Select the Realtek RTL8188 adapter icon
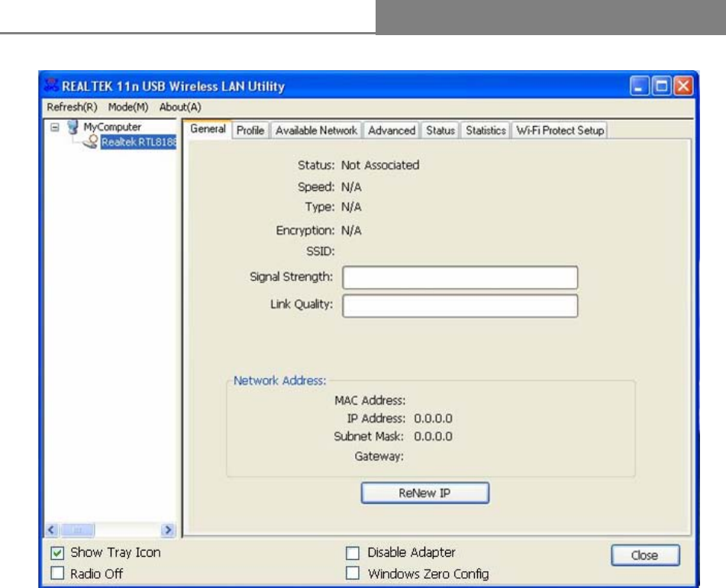The height and width of the screenshot is (588, 726). coord(91,142)
